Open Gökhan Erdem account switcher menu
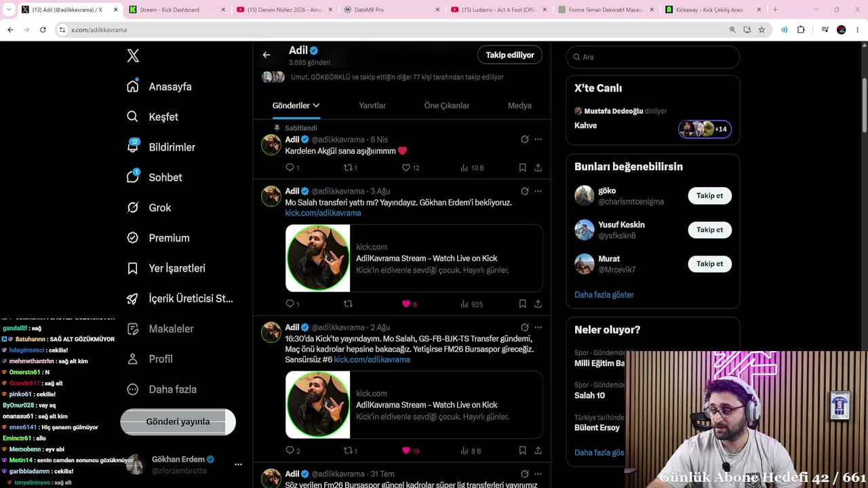 point(238,464)
